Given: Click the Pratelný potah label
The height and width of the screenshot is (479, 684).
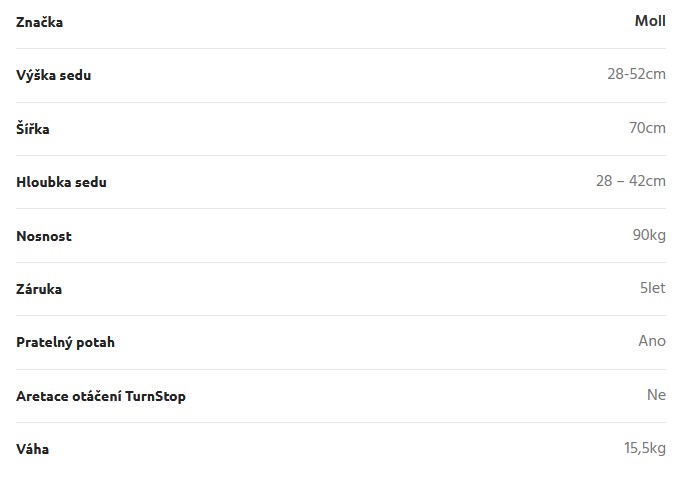Looking at the screenshot, I should tap(65, 342).
